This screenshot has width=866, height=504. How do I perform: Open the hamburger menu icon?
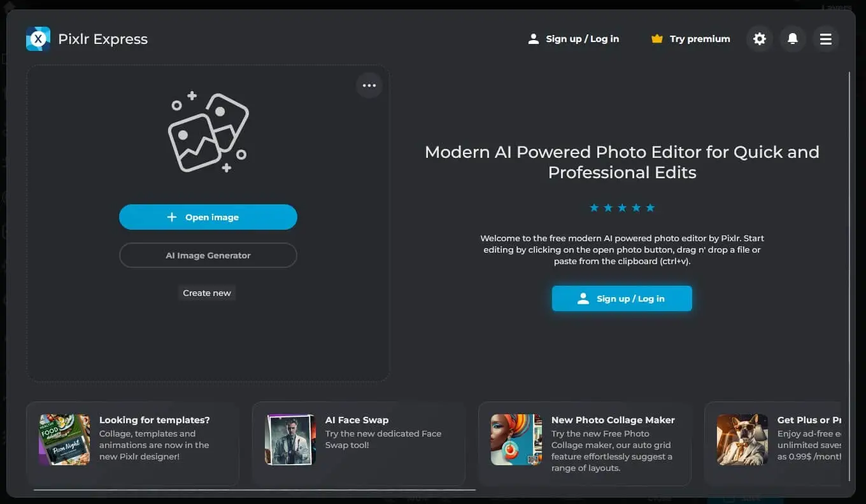[826, 39]
